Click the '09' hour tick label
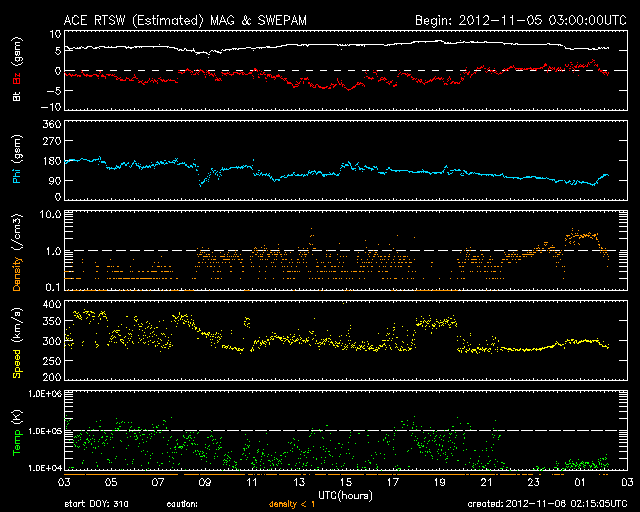640x512 pixels. pos(205,483)
